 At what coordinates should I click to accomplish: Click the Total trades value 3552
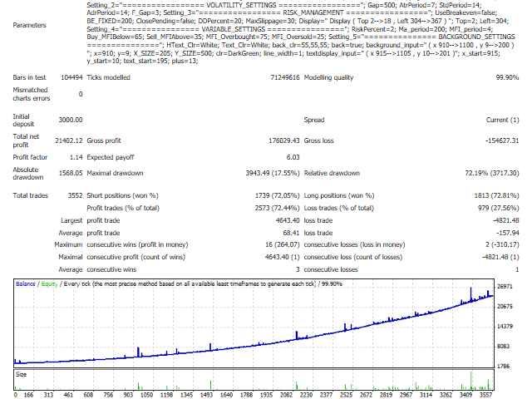(x=73, y=195)
